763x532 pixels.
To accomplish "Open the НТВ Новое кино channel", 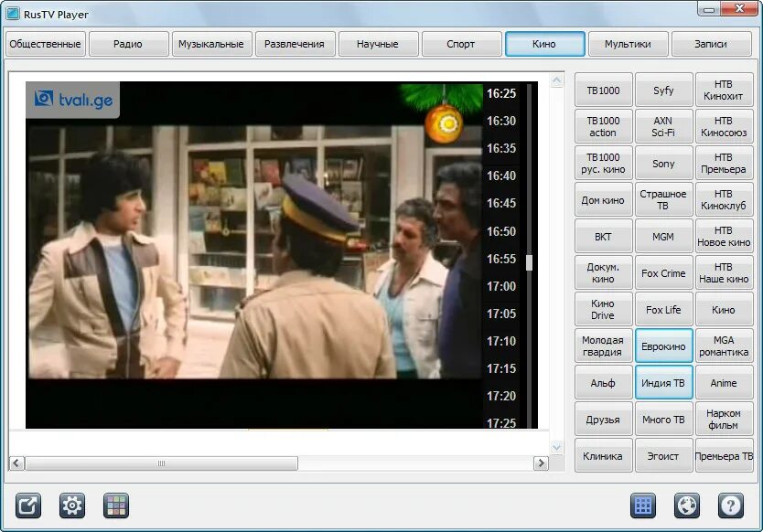I will pos(724,237).
